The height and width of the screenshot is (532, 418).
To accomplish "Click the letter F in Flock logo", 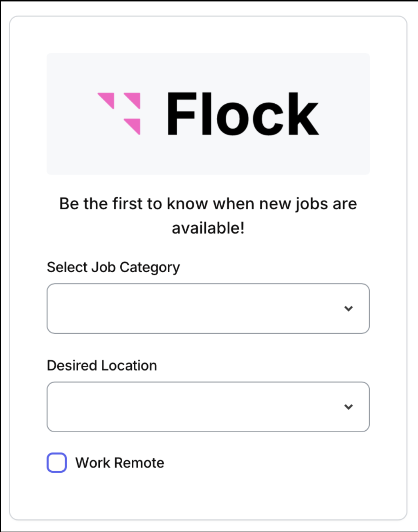I will [x=181, y=114].
